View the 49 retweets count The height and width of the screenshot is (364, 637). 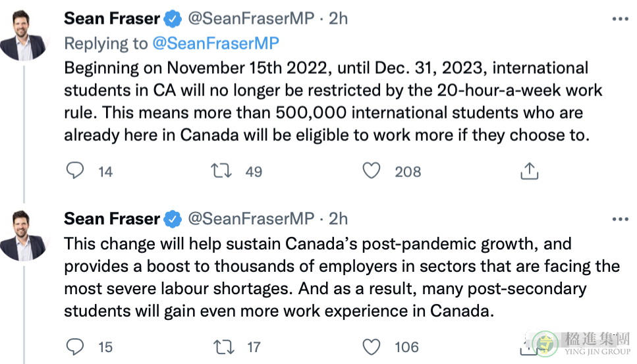click(x=254, y=172)
